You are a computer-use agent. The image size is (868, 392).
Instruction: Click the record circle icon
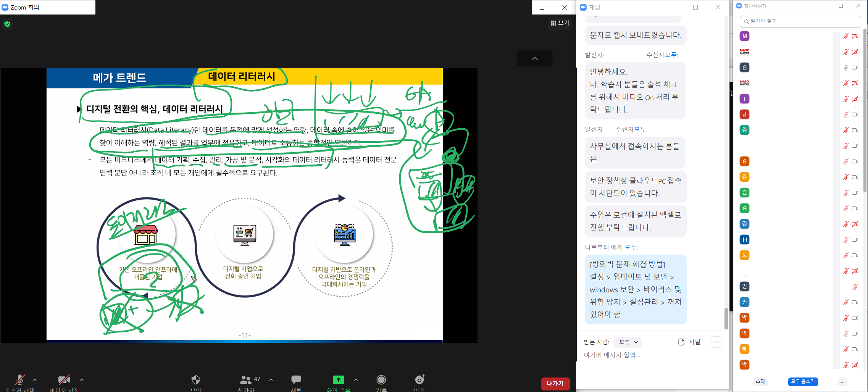381,380
